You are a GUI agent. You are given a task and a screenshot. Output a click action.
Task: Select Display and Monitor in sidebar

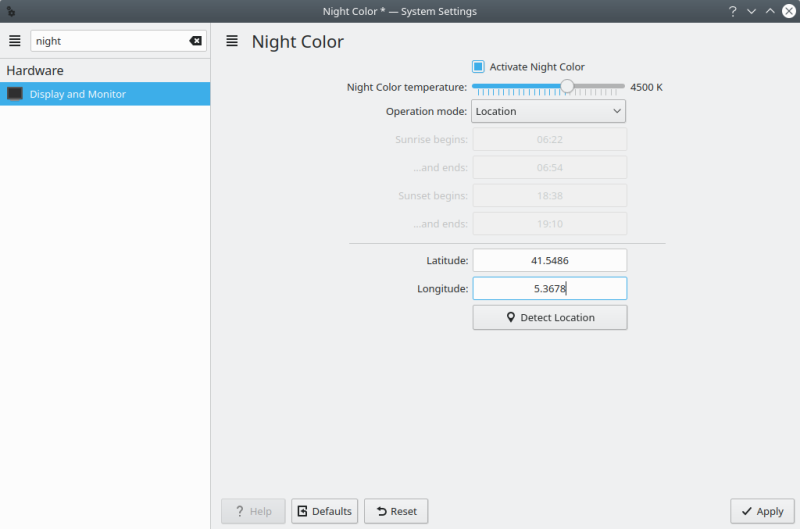click(x=105, y=94)
